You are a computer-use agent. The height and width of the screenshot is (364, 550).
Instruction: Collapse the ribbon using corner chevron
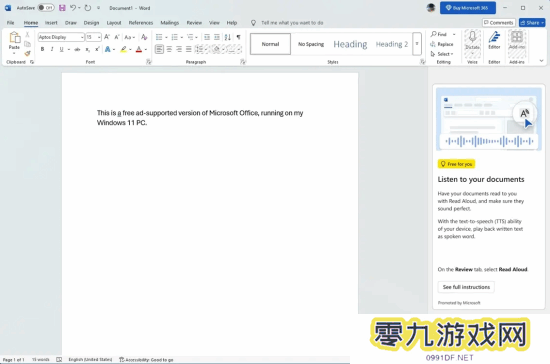[x=541, y=61]
